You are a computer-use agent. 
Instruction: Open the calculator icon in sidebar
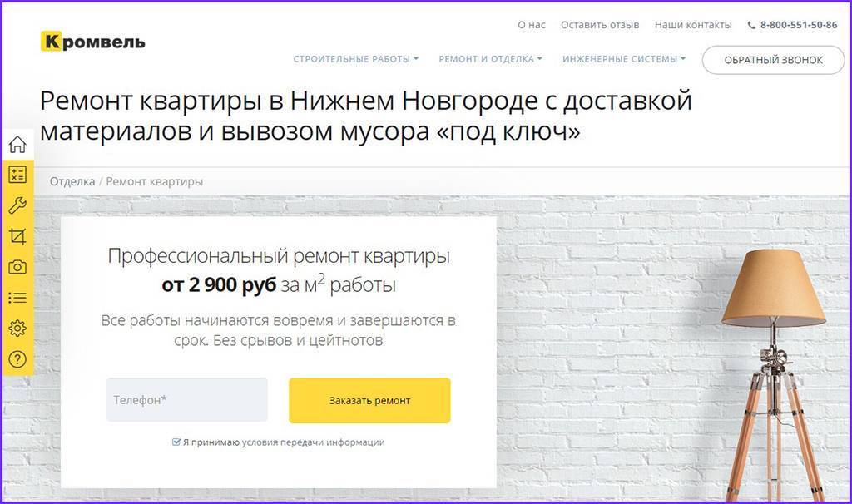(x=17, y=175)
